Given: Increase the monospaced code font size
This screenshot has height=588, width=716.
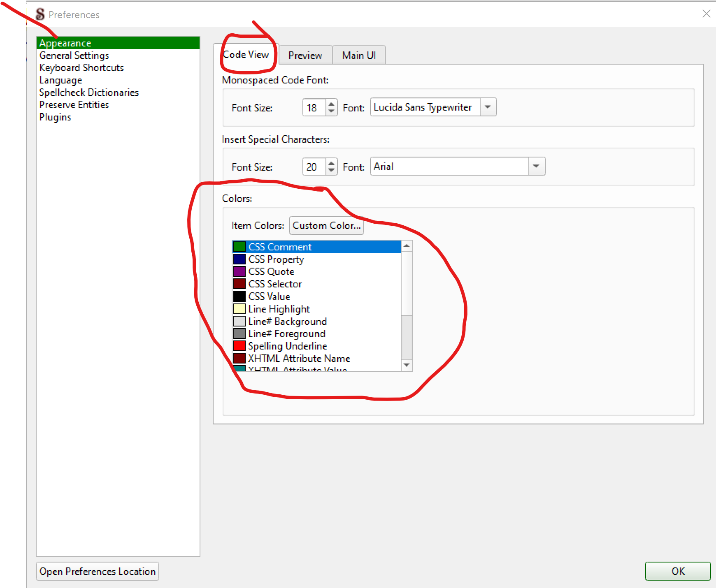Looking at the screenshot, I should pyautogui.click(x=331, y=104).
